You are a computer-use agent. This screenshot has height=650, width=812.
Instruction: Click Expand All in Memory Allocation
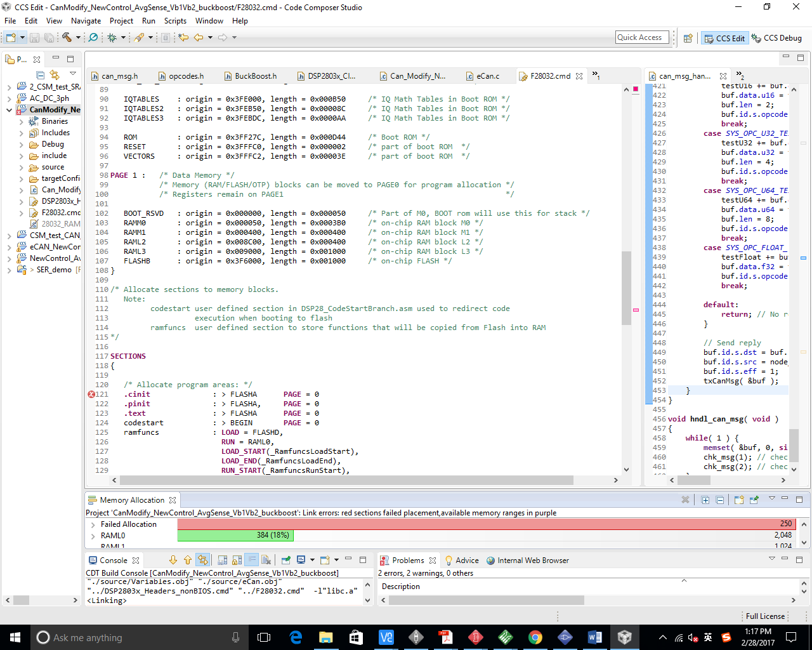click(705, 500)
